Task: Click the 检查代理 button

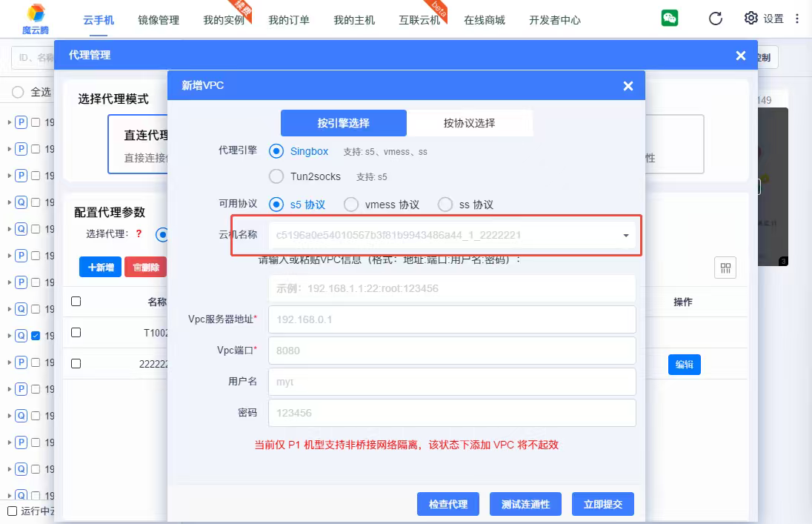Action: 448,504
